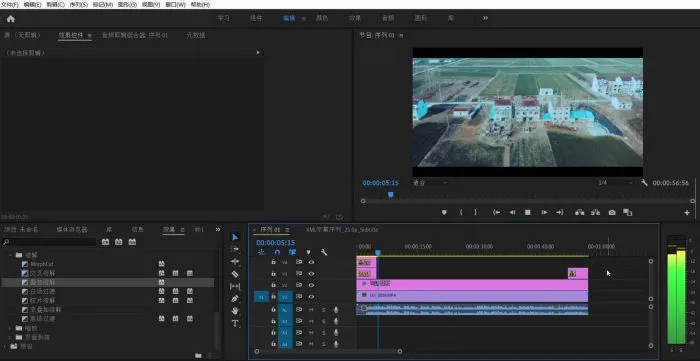
Task: Stop playback in the Program monitor
Action: [x=528, y=212]
